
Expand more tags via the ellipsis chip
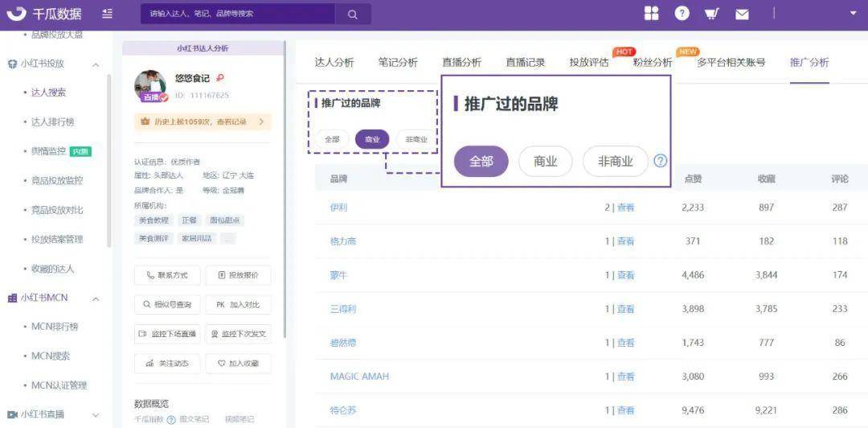click(228, 238)
